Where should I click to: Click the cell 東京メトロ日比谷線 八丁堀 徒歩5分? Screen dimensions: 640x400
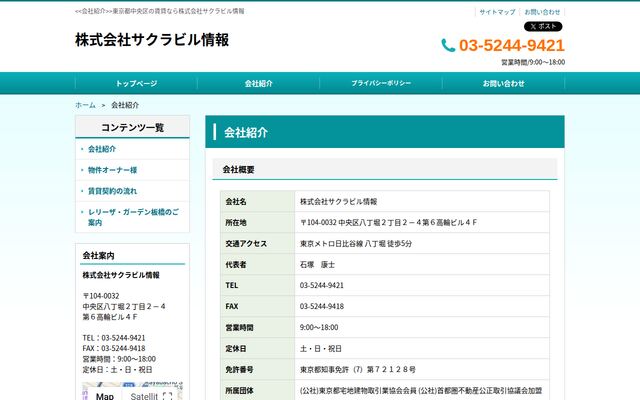pyautogui.click(x=422, y=244)
